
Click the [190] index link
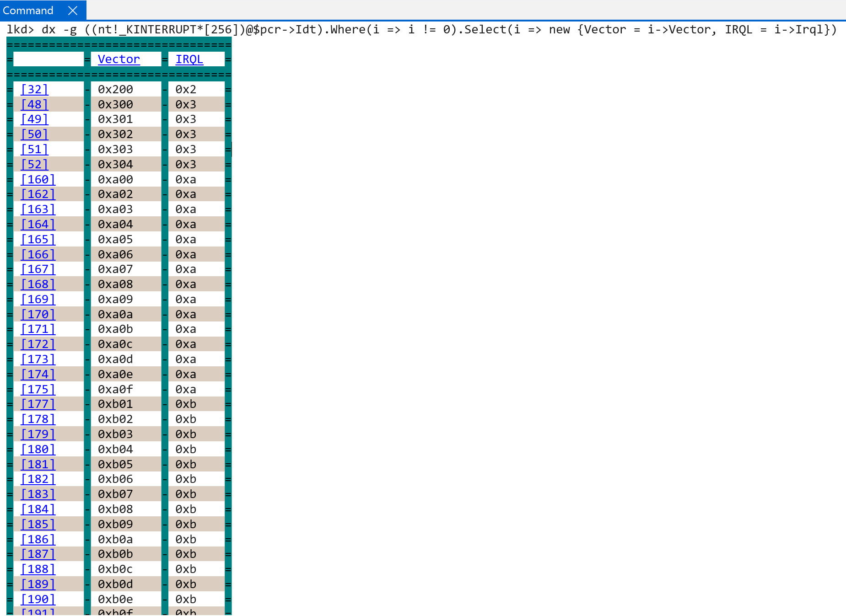pos(38,600)
